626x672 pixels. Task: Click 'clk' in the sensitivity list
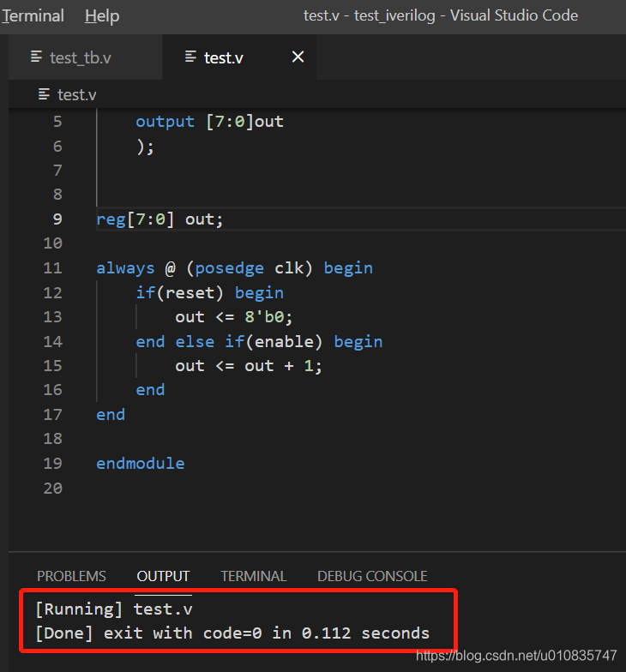(x=289, y=267)
